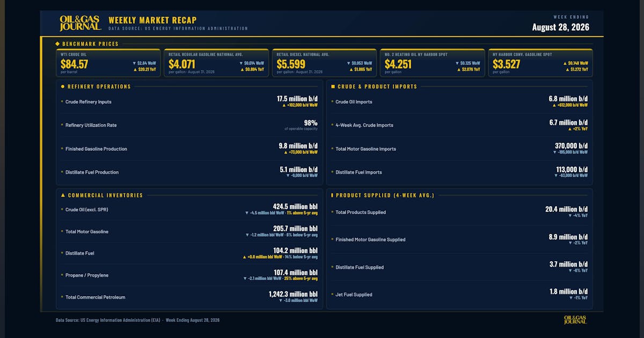
Task: Click the WTI Crude Oil down WoW arrow
Action: [134, 63]
